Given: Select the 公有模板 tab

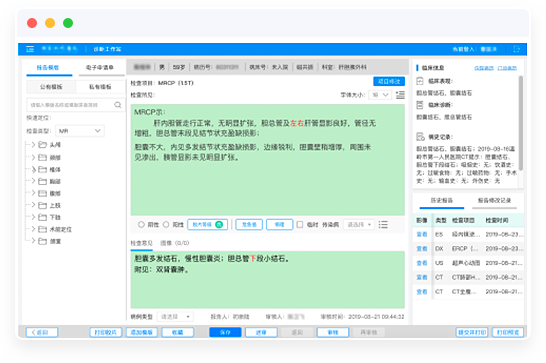Looking at the screenshot, I should point(51,87).
